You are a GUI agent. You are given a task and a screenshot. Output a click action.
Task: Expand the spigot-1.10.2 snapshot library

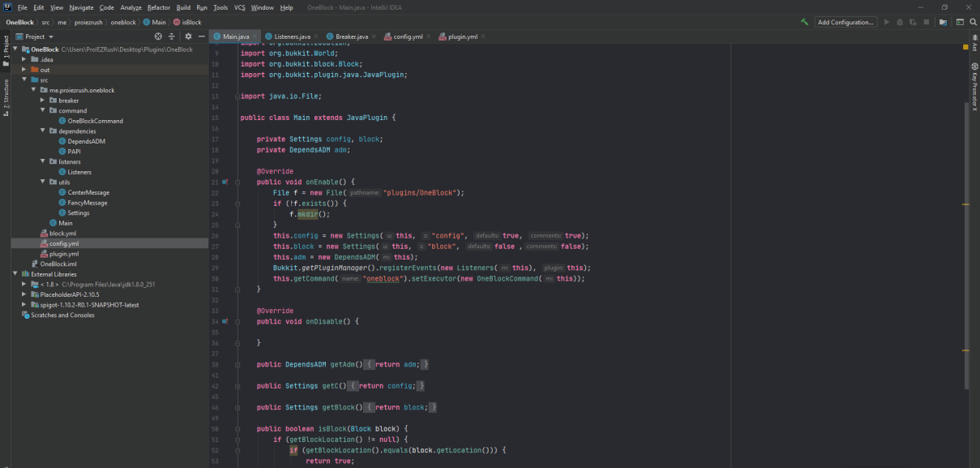pos(25,305)
